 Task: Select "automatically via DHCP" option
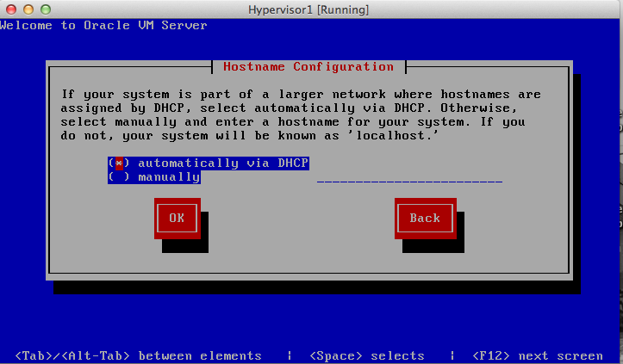[222, 163]
